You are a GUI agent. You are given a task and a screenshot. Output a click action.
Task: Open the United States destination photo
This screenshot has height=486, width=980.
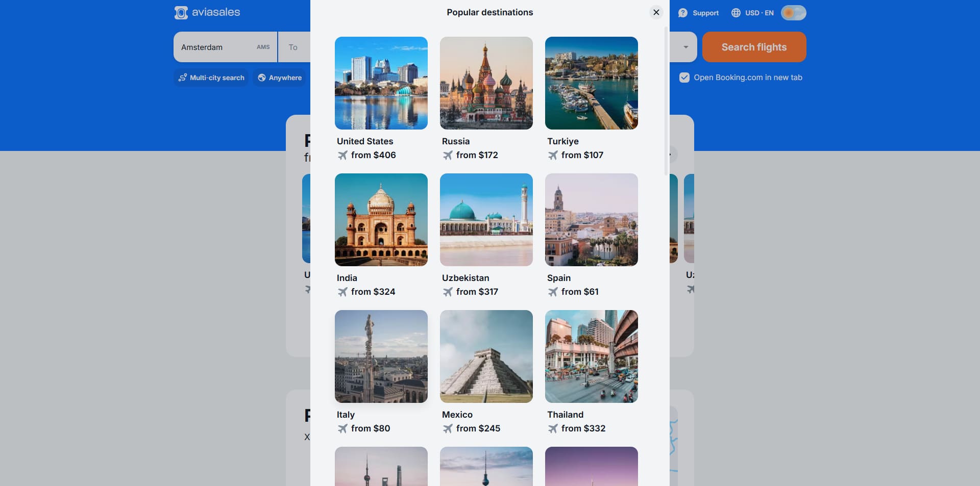point(381,83)
